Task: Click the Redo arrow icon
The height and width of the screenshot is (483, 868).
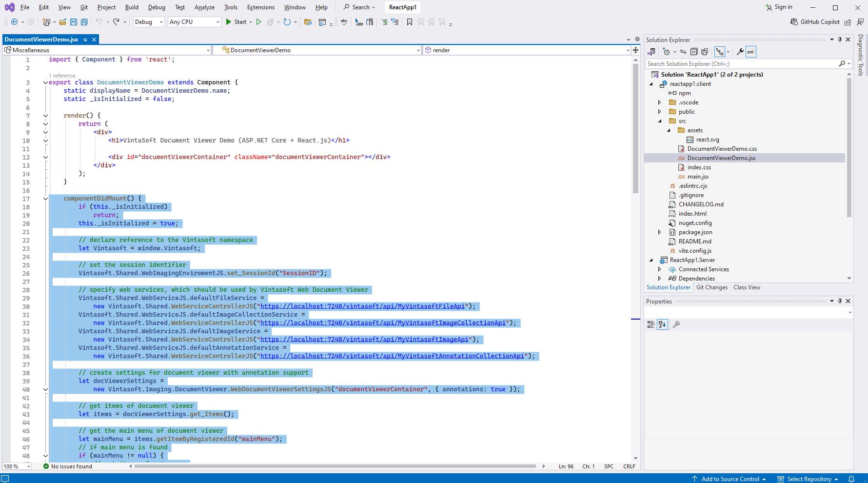Action: 116,22
